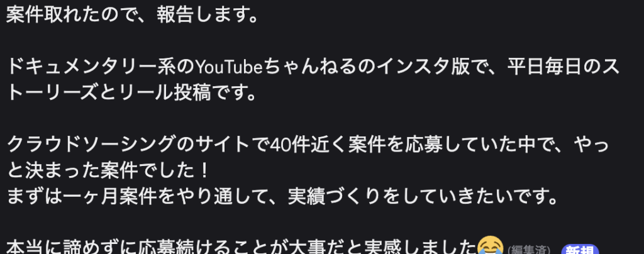
Task: Click the blue 新規 badge
Action: [579, 250]
